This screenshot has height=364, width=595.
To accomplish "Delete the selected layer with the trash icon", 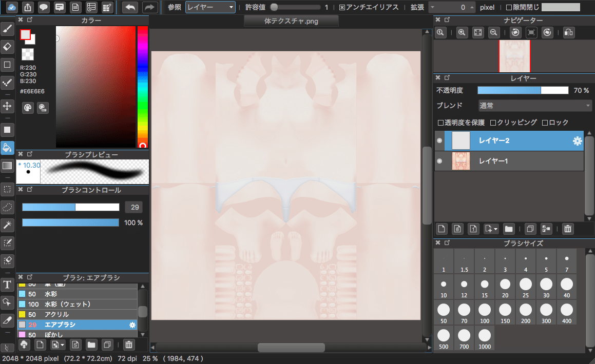I will (568, 229).
